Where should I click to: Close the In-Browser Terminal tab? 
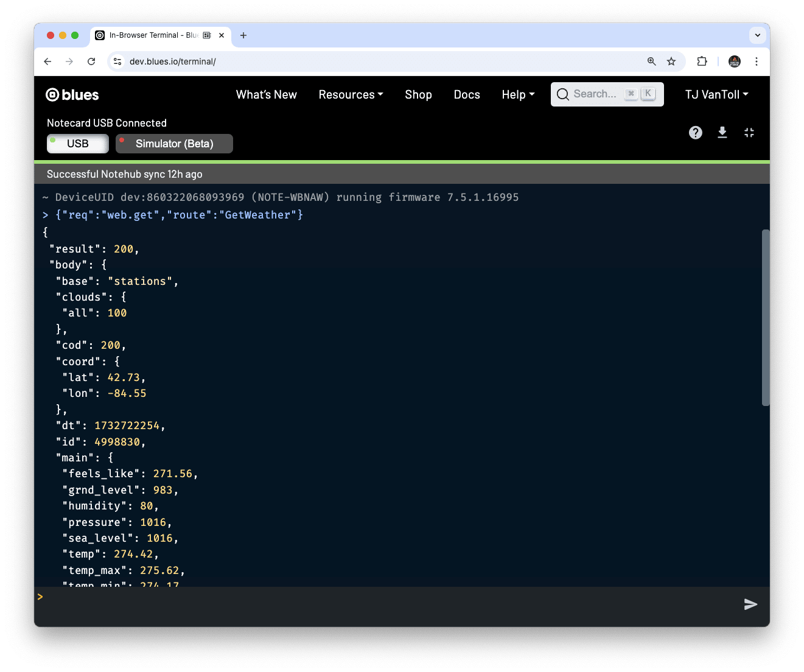point(222,35)
